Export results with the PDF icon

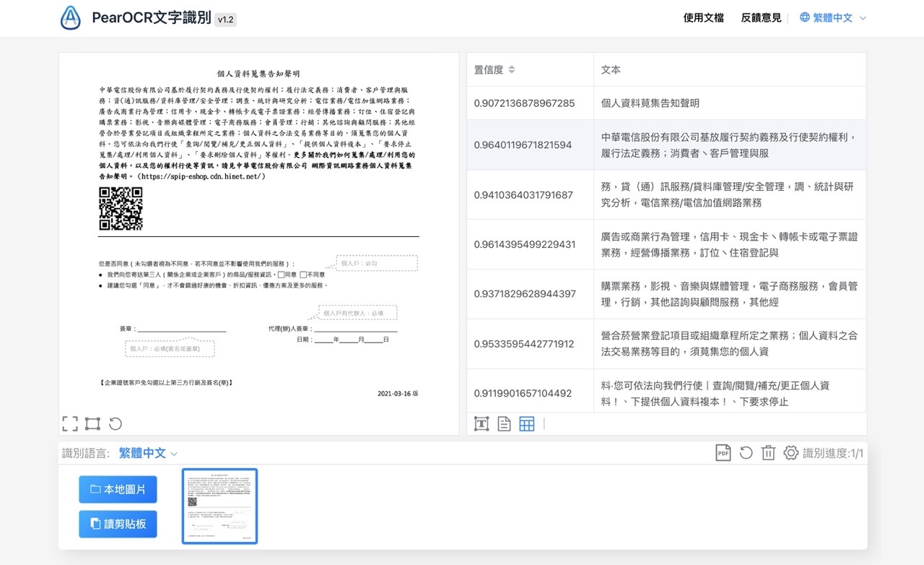tap(723, 453)
